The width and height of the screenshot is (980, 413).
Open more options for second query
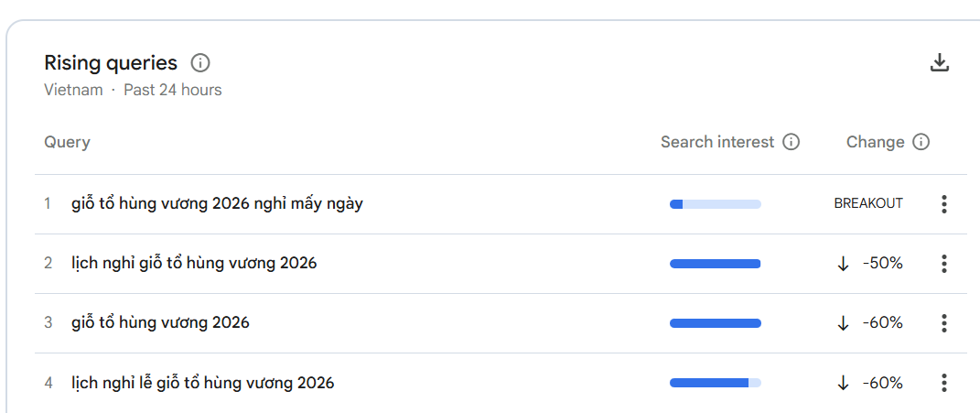(943, 264)
